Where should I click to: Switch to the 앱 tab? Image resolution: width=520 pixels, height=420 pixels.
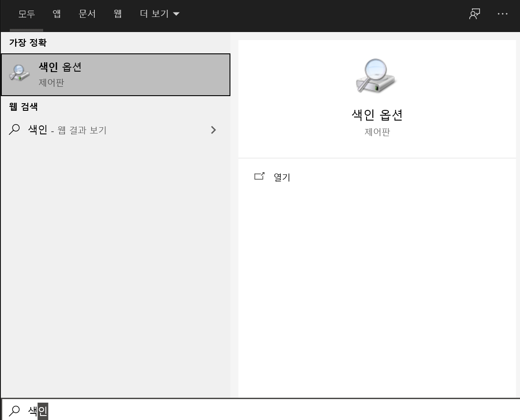(x=56, y=14)
